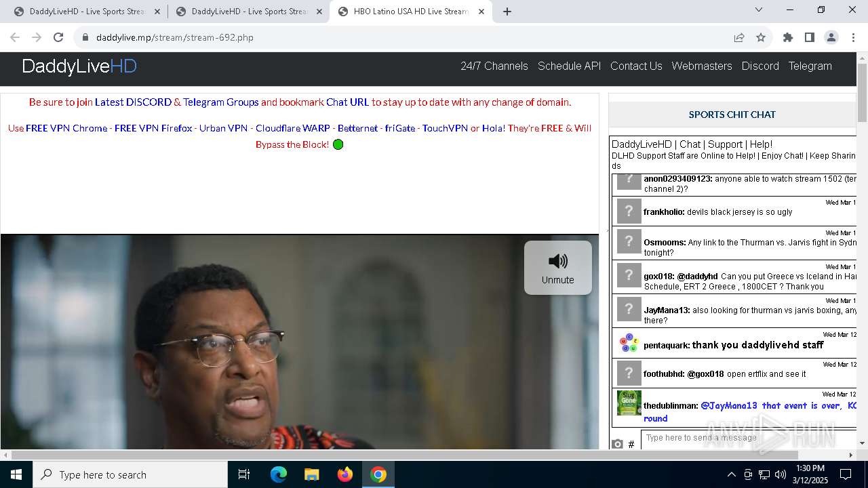Open the Chrome profile avatar
Viewport: 868px width, 488px height.
[831, 37]
